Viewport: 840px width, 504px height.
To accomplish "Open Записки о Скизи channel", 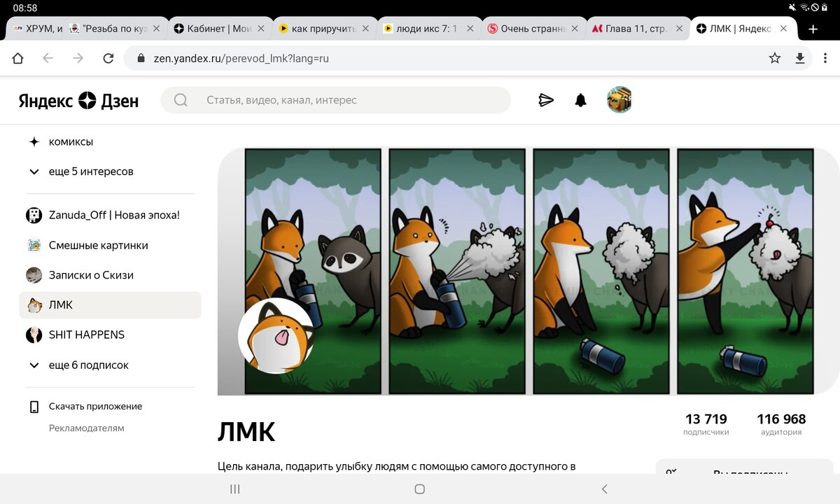I will coord(91,275).
